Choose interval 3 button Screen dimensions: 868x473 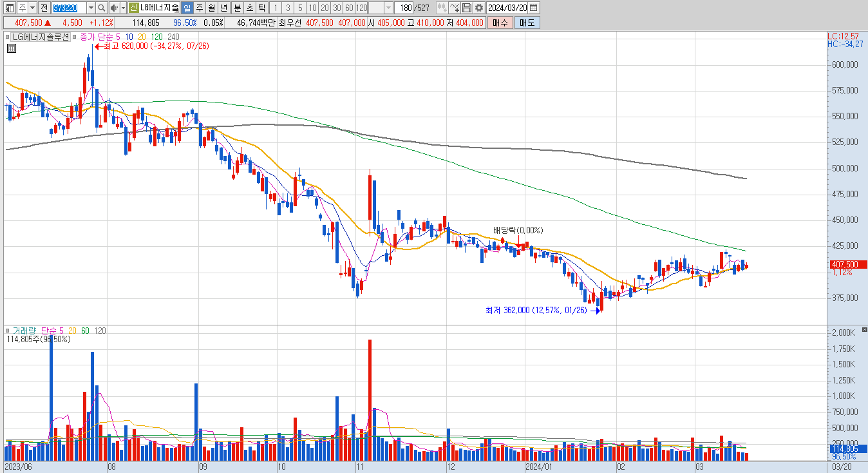coord(287,8)
